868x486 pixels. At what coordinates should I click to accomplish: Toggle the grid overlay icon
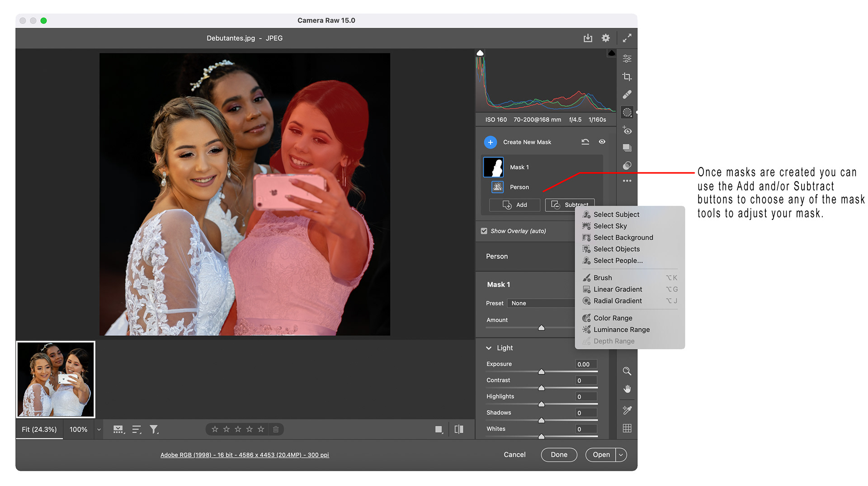(627, 428)
